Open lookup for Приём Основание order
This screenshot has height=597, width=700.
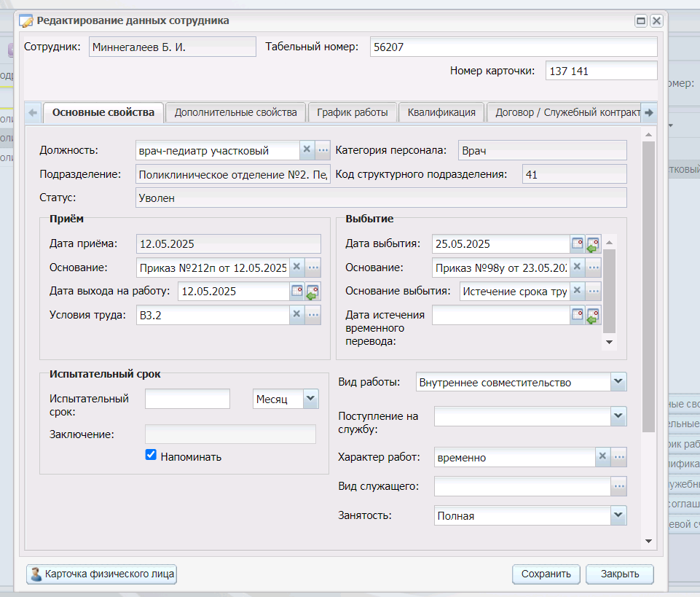(313, 268)
